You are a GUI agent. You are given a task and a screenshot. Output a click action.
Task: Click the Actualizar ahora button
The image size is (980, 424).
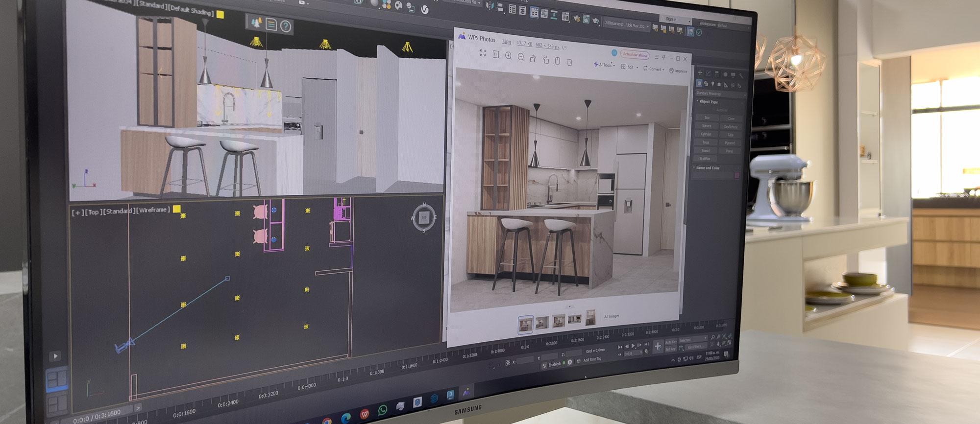pyautogui.click(x=635, y=55)
